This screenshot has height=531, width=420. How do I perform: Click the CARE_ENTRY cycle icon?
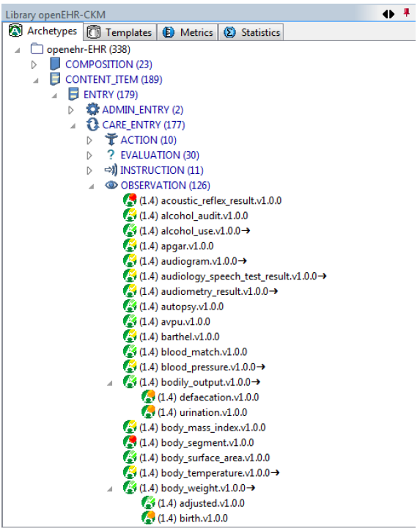tap(92, 125)
